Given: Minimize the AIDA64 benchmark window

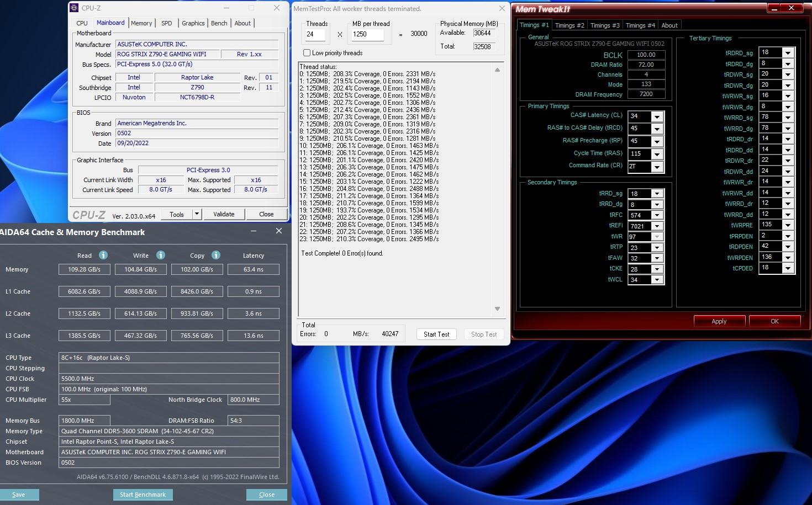Looking at the screenshot, I should point(254,231).
